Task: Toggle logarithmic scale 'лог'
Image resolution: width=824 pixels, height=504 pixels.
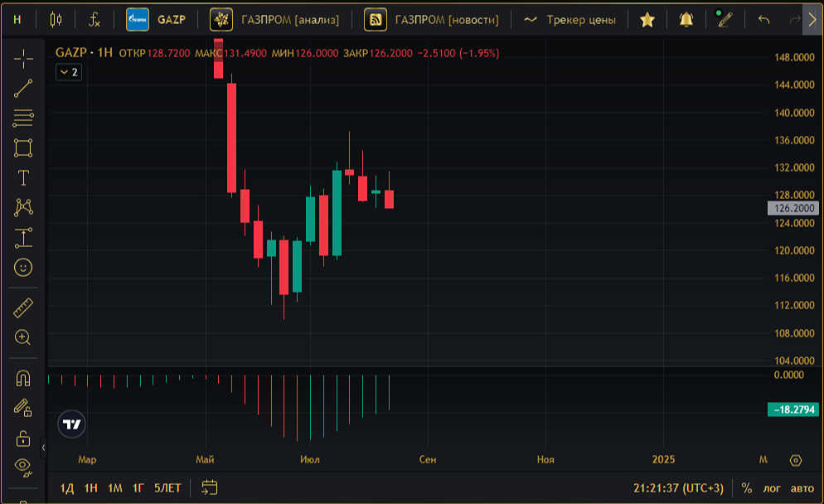Action: [x=772, y=488]
